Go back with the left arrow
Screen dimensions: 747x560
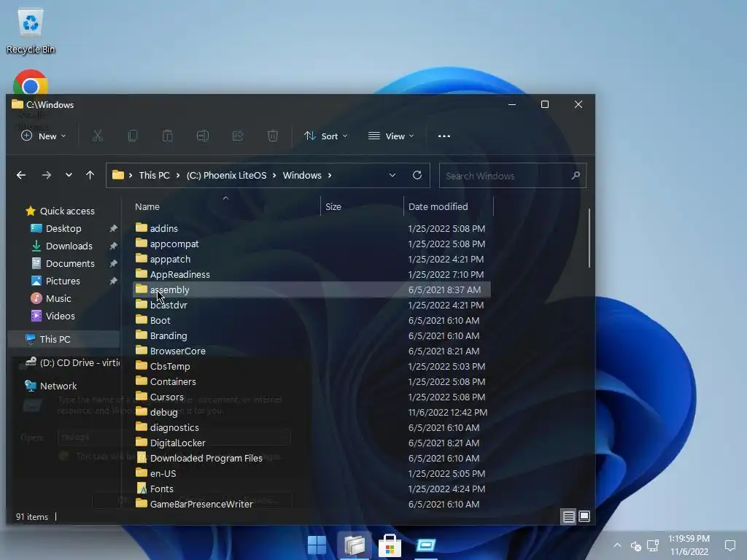pyautogui.click(x=21, y=175)
